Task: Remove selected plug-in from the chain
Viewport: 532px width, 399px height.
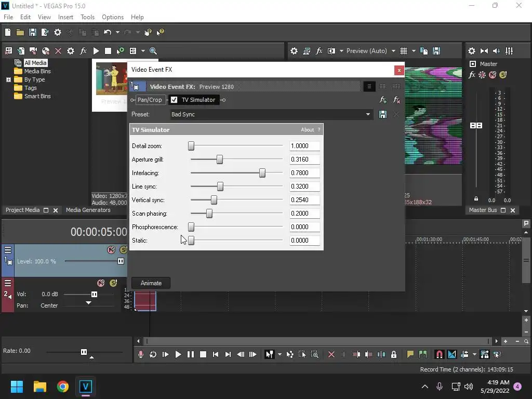Action: tap(396, 100)
